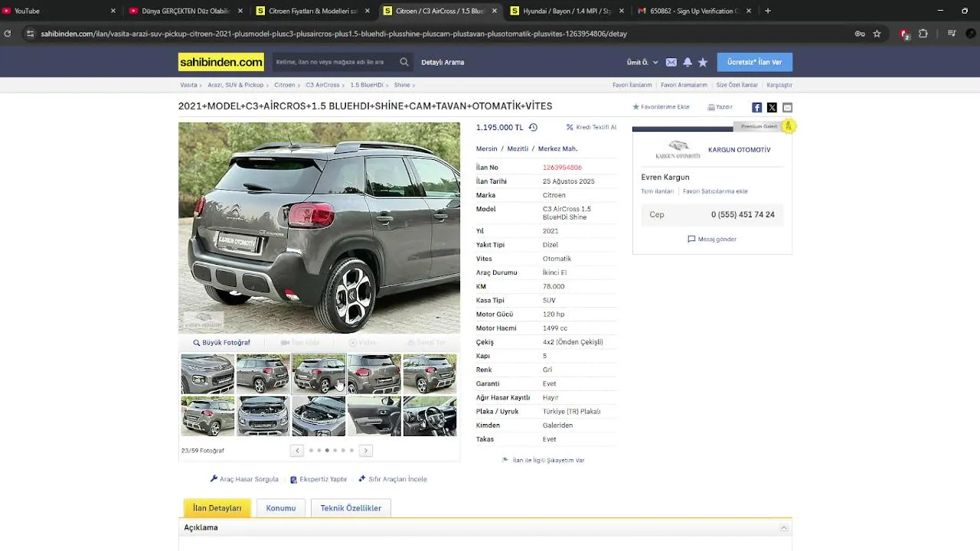Image resolution: width=980 pixels, height=551 pixels.
Task: Open Ümit Ö. account dropdown
Action: (642, 62)
